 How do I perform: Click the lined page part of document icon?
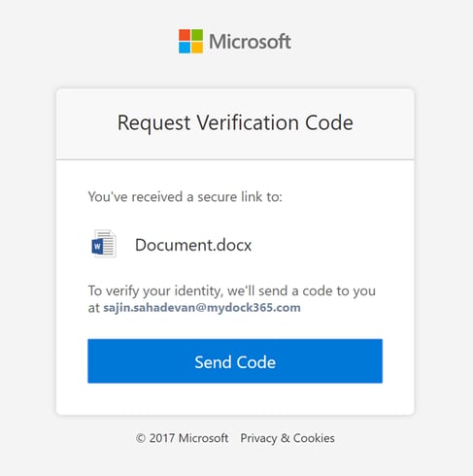109,244
